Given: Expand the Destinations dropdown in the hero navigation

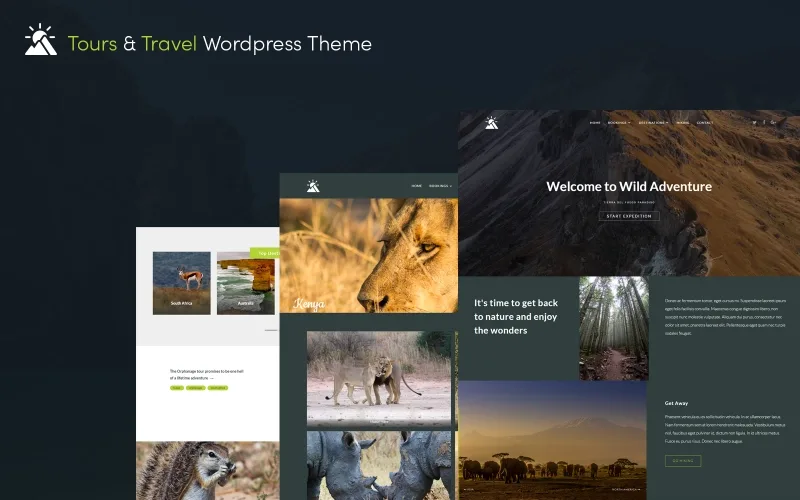Looking at the screenshot, I should point(653,122).
